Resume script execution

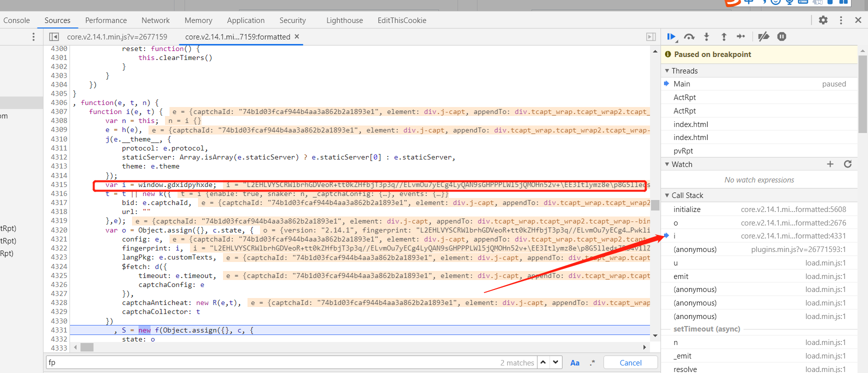(x=671, y=36)
